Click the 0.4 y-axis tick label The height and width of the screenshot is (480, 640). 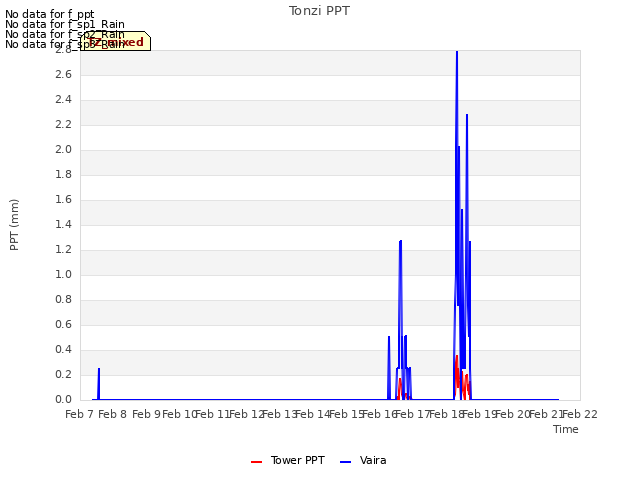63,349
